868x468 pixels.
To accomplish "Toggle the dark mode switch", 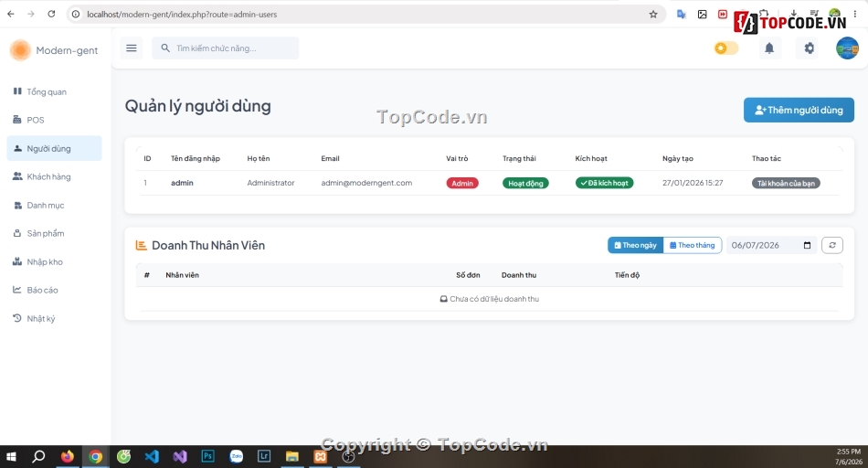I will [x=726, y=48].
